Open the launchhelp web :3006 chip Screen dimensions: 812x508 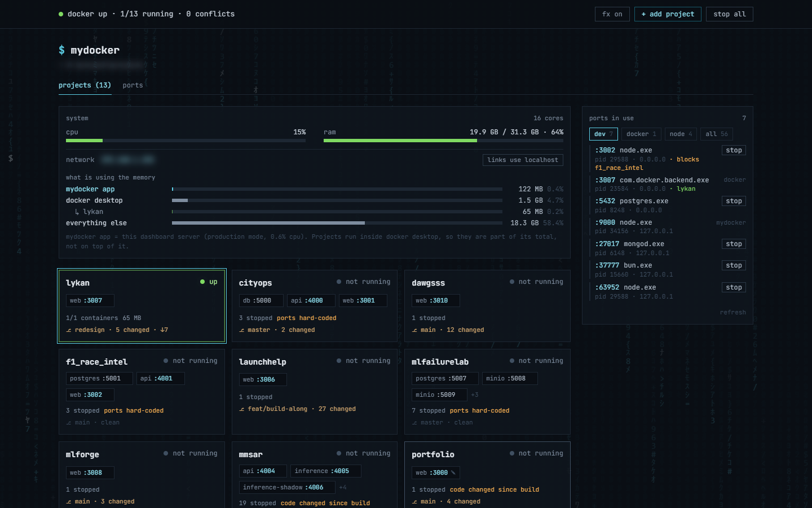(263, 380)
